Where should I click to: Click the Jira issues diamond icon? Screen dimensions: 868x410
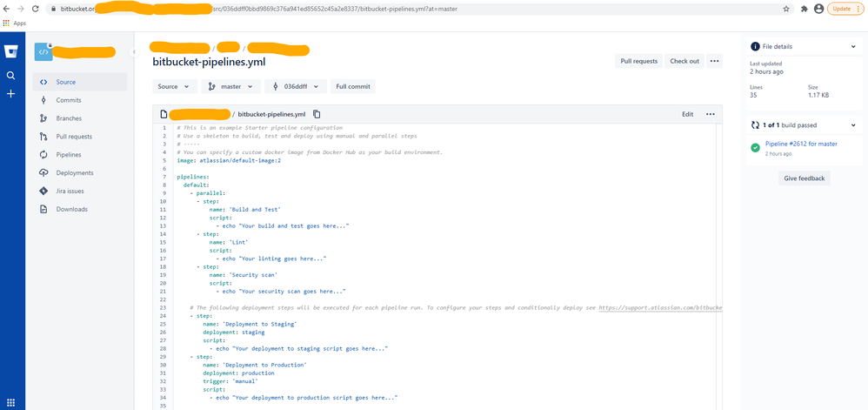(43, 192)
